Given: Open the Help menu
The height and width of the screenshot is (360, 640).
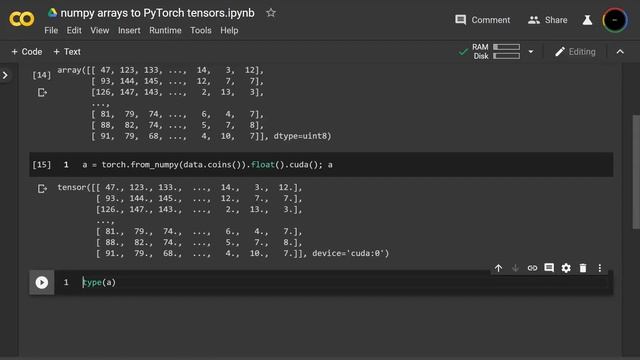Looking at the screenshot, I should [x=229, y=31].
